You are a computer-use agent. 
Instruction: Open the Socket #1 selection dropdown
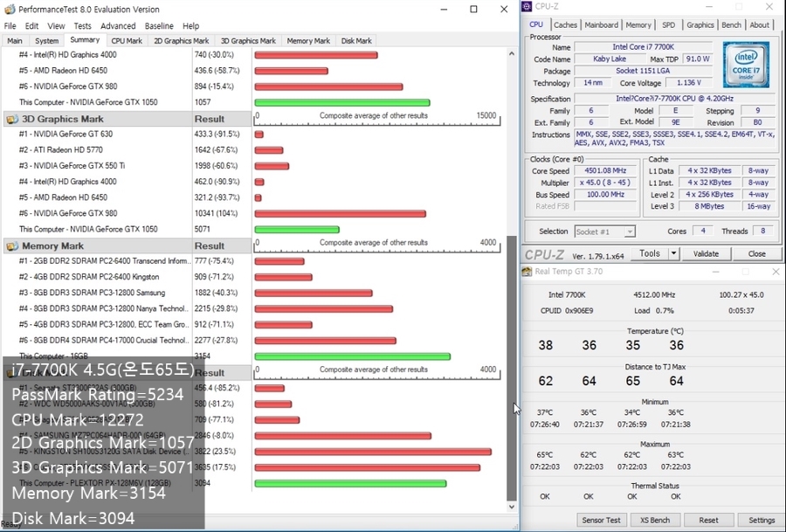pyautogui.click(x=605, y=231)
